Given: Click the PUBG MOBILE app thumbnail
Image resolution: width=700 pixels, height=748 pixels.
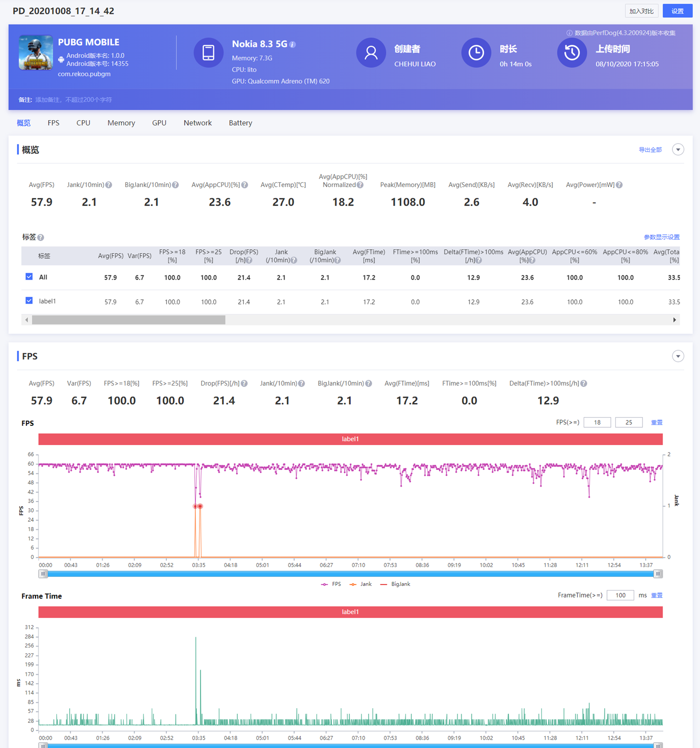Looking at the screenshot, I should coord(36,52).
